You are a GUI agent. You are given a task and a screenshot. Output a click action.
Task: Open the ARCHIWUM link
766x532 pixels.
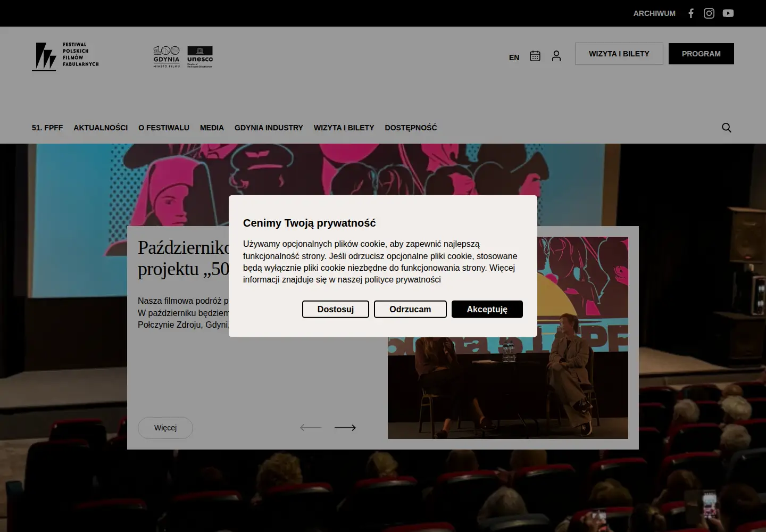point(654,13)
